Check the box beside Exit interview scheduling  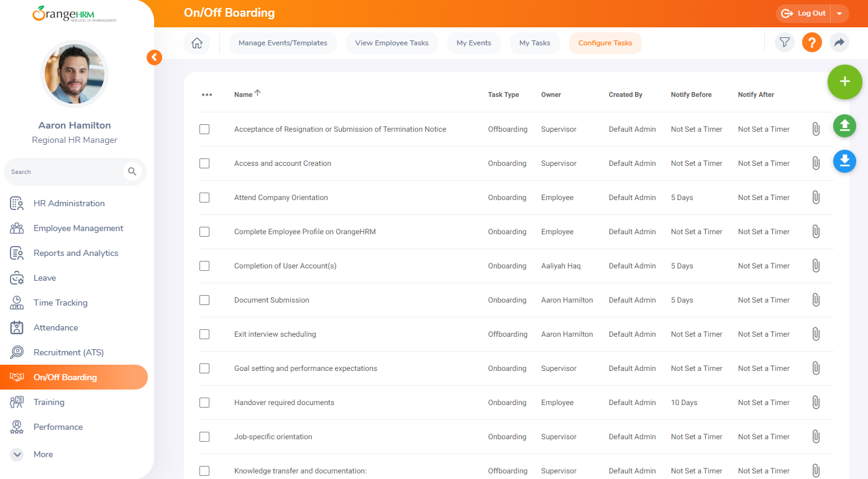click(x=204, y=334)
